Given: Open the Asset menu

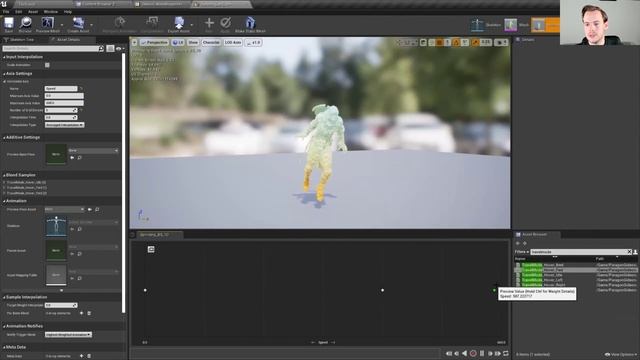Looking at the screenshot, I should click(33, 12).
